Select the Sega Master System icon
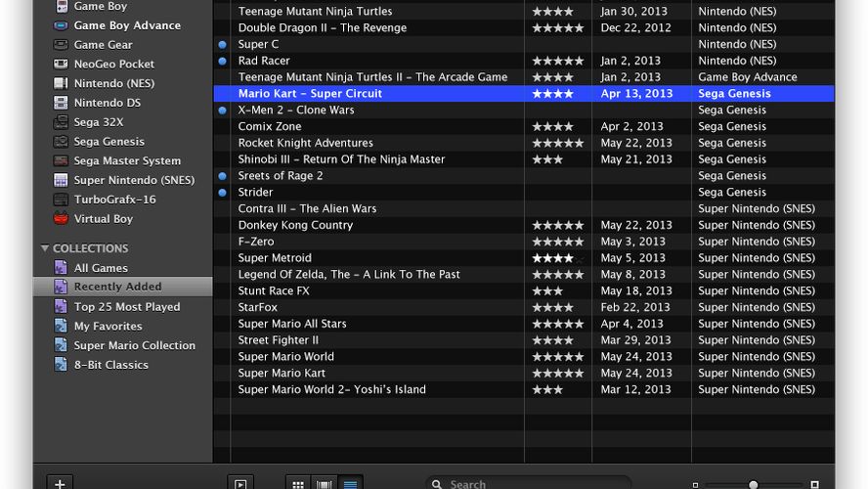Viewport: 868px width, 489px height. click(61, 160)
